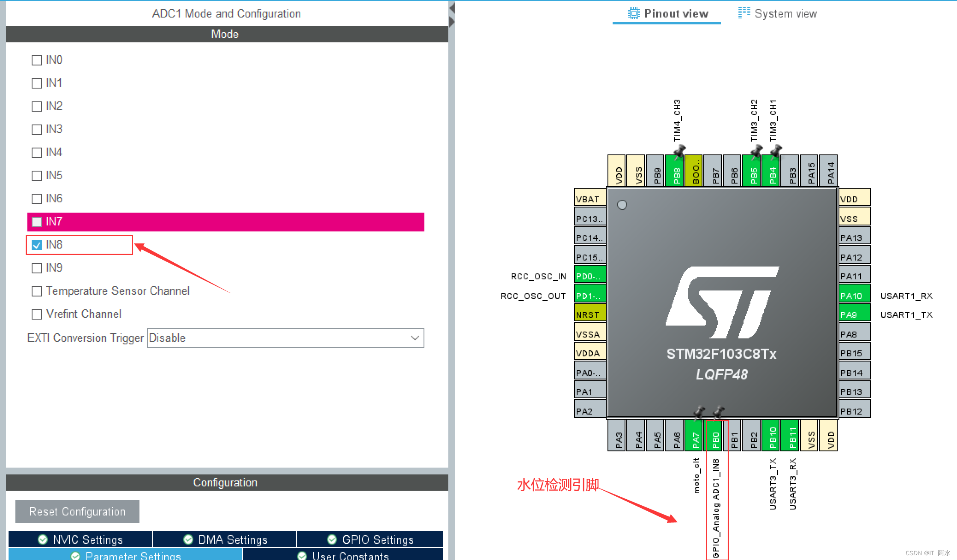Image resolution: width=957 pixels, height=560 pixels.
Task: Tick the IN6 channel
Action: click(x=37, y=199)
